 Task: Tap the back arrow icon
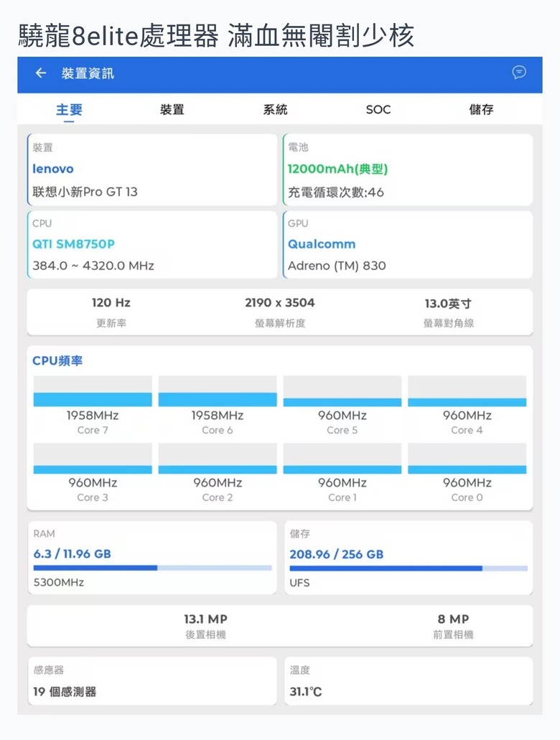tap(41, 72)
